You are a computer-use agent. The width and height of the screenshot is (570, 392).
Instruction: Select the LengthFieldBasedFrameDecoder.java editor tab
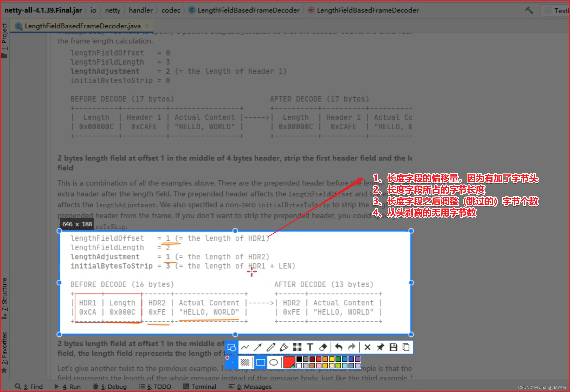(82, 26)
